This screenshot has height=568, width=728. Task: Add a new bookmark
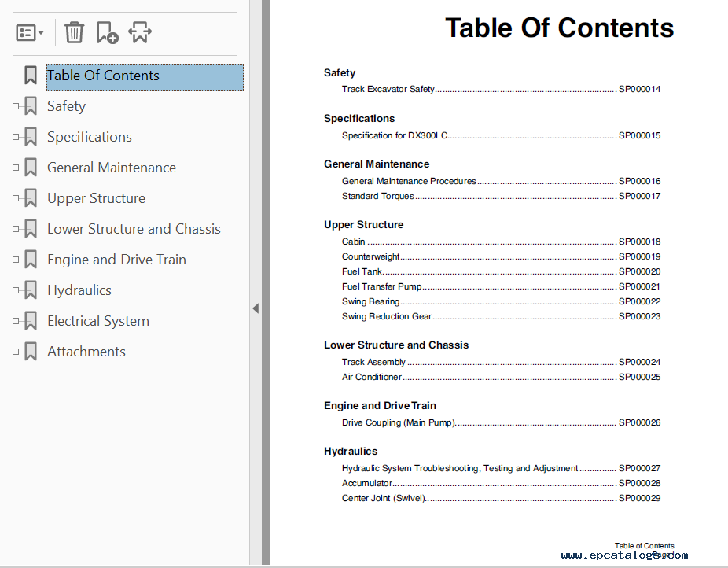(x=107, y=32)
